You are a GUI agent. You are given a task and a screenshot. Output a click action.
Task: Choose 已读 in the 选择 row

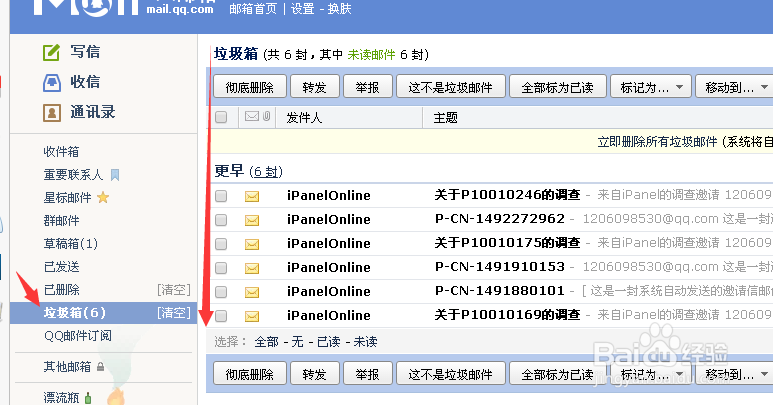click(x=328, y=342)
